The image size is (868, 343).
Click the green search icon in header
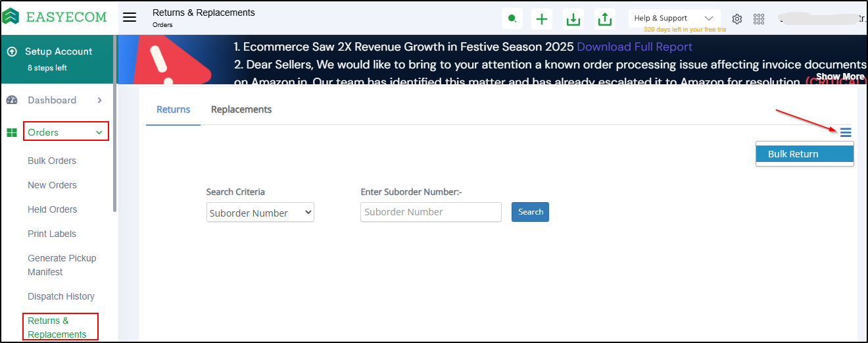512,19
